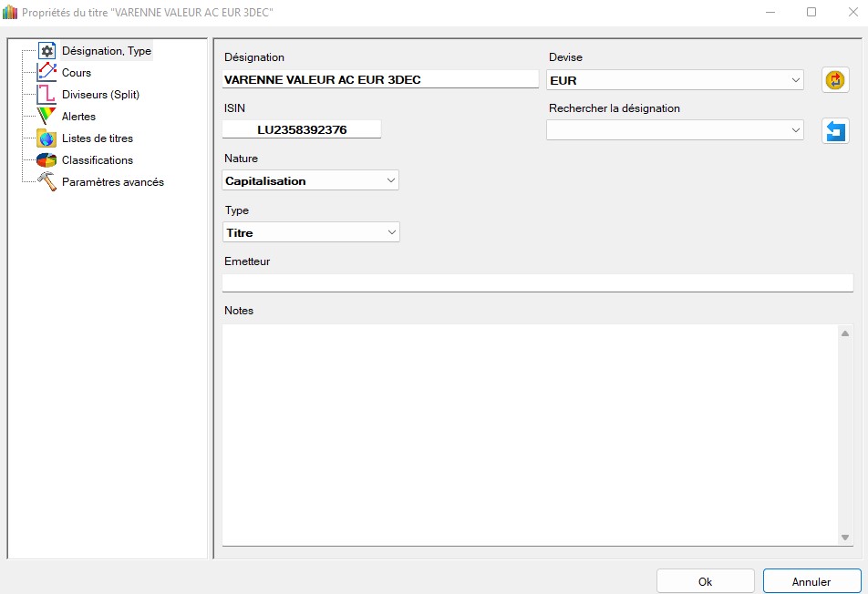The image size is (868, 594).
Task: Click the Listes de titres folder icon
Action: click(46, 138)
